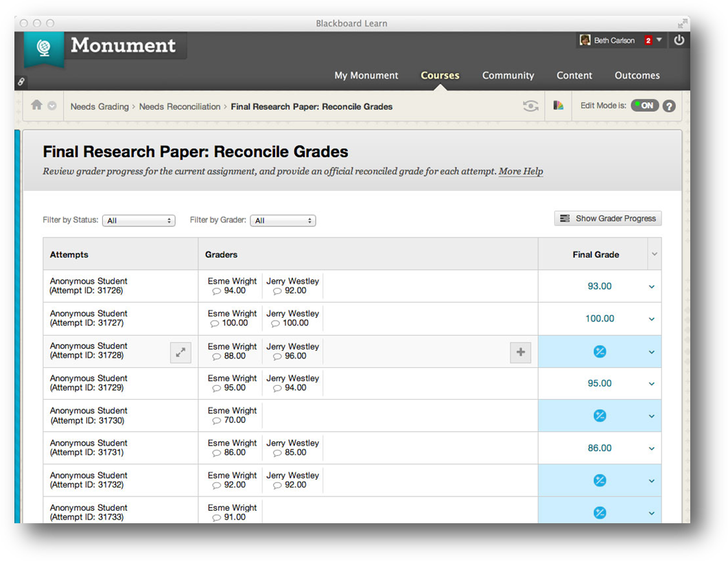
Task: Click needs-reconcile icon for attempt 31733
Action: coord(600,513)
